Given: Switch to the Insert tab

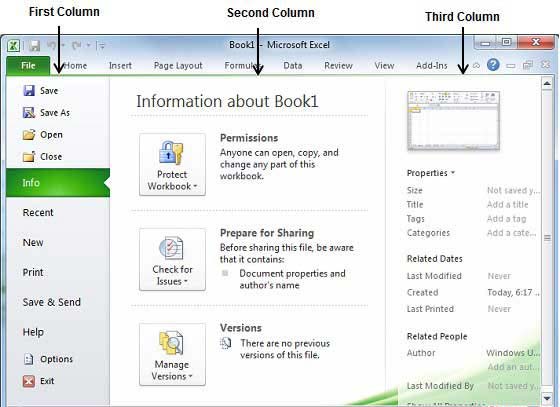Looking at the screenshot, I should point(120,66).
